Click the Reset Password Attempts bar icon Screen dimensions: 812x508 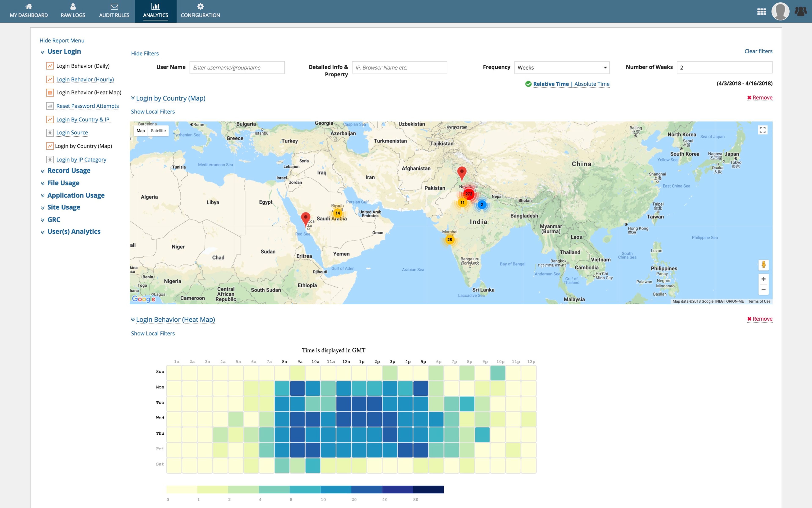click(x=50, y=106)
